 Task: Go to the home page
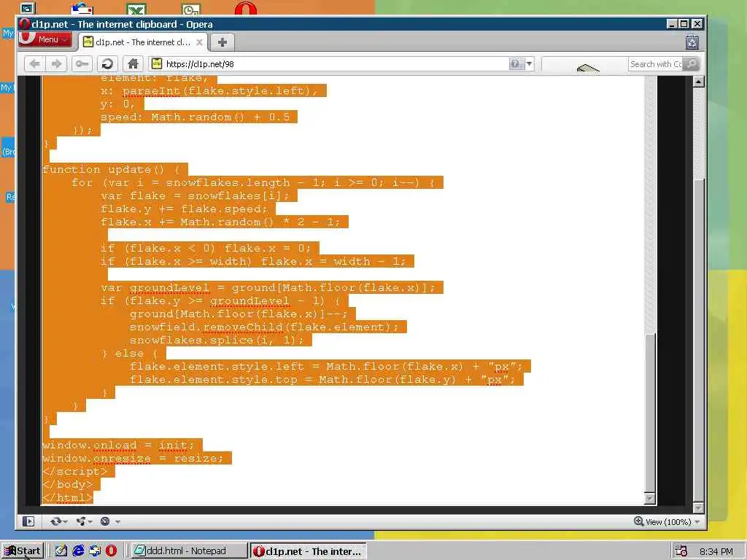point(133,64)
